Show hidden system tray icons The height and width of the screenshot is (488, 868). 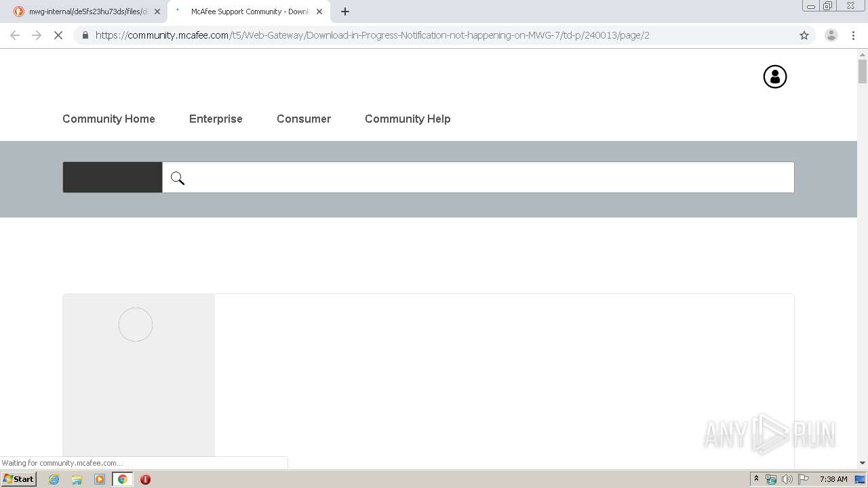(x=756, y=479)
